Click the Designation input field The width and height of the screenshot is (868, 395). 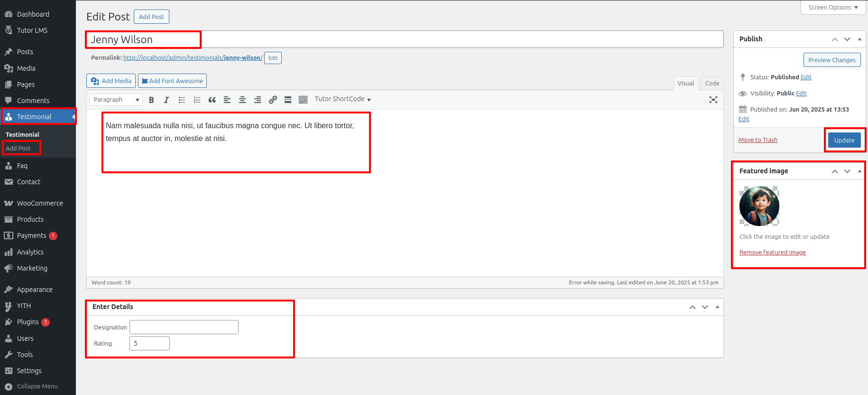[x=184, y=327]
